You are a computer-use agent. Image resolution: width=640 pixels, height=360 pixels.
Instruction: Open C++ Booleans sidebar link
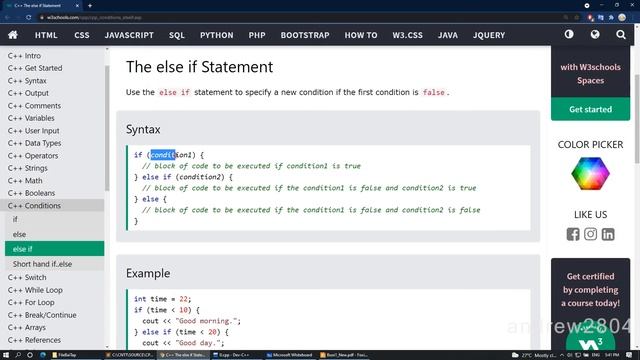click(31, 193)
